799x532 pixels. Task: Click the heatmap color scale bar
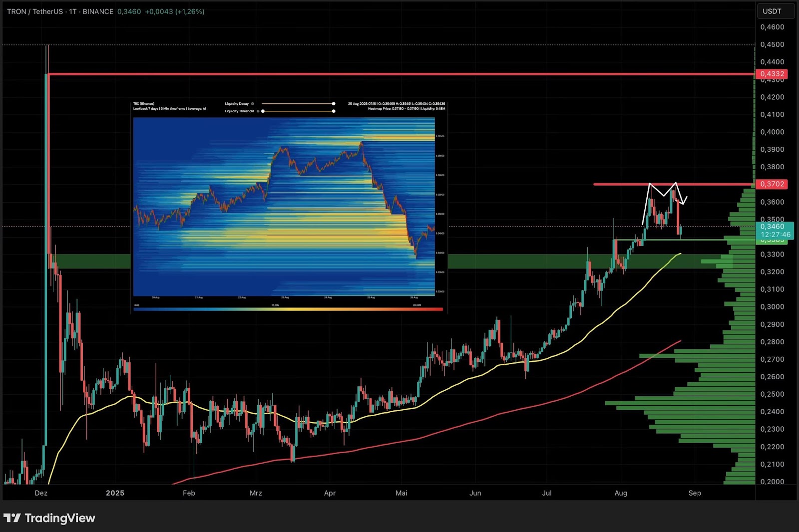(x=288, y=309)
